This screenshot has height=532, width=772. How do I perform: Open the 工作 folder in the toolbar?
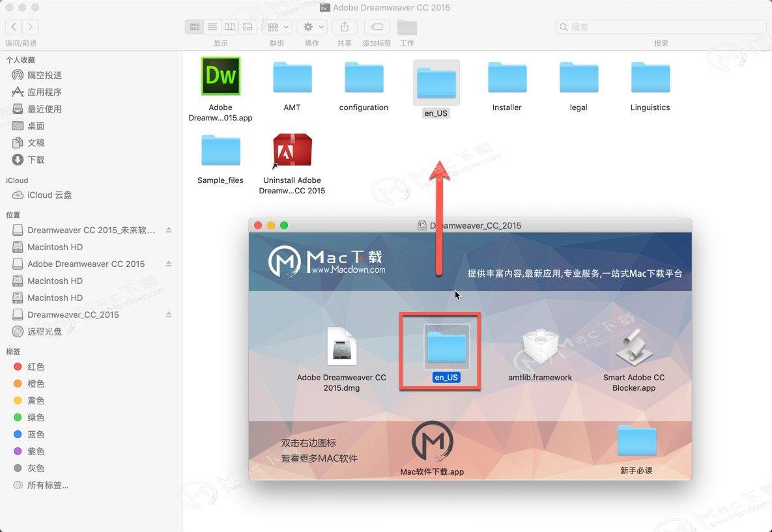point(407,27)
